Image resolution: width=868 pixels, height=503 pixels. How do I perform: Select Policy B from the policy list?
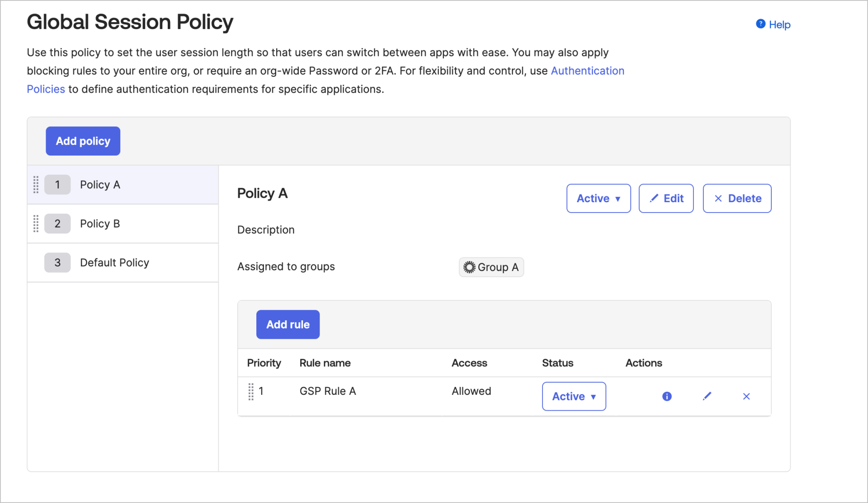tap(100, 223)
